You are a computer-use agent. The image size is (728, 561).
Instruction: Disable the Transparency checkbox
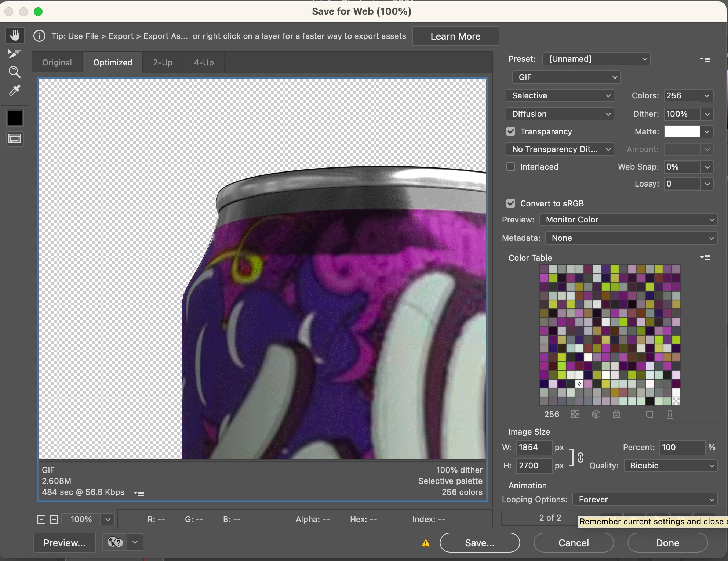(511, 131)
